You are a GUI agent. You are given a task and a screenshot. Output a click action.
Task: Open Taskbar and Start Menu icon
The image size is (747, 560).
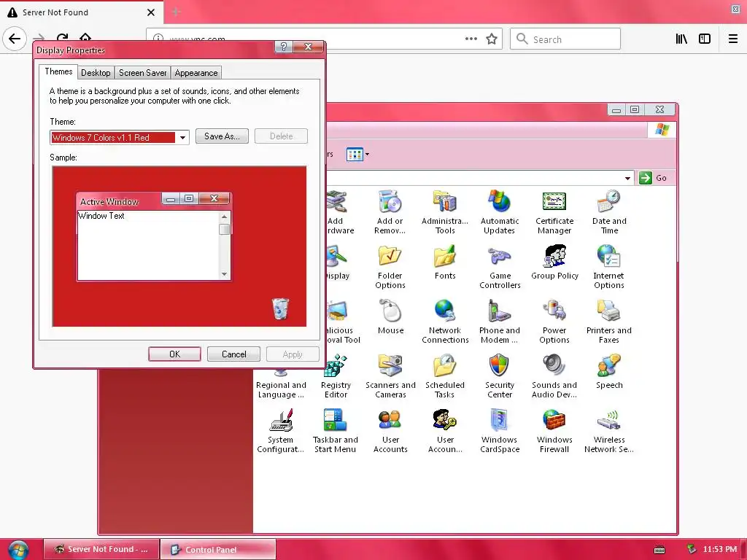(336, 431)
